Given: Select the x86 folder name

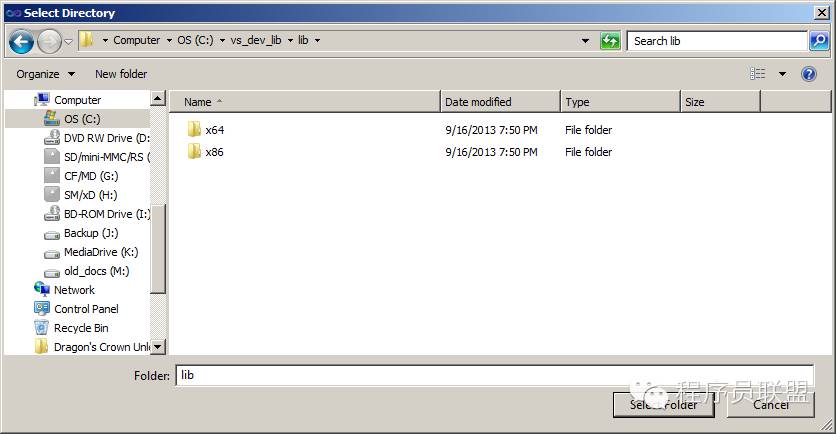Looking at the screenshot, I should (x=214, y=152).
